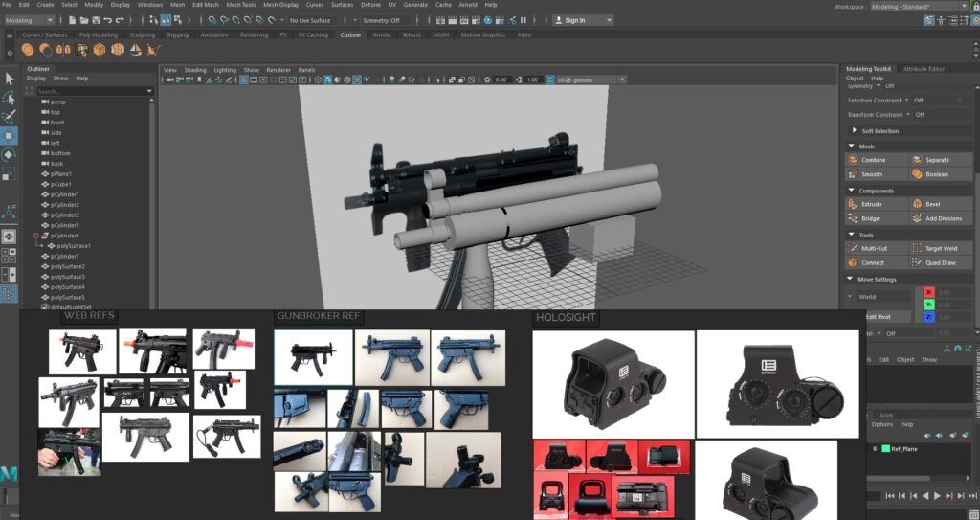
Task: Start the Quad Draw tool
Action: [x=941, y=262]
